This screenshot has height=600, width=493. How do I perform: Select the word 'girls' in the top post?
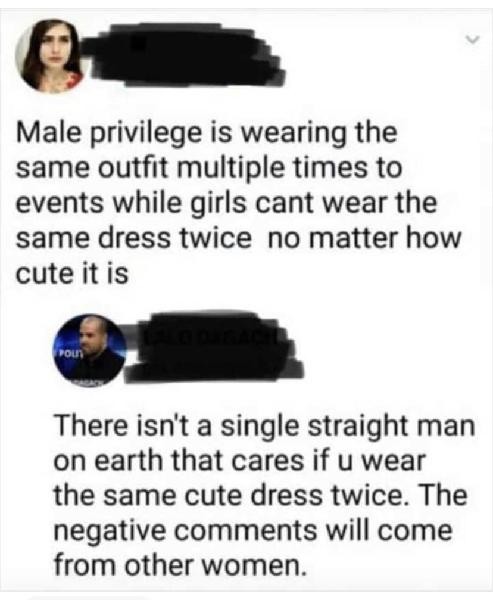pyautogui.click(x=219, y=204)
